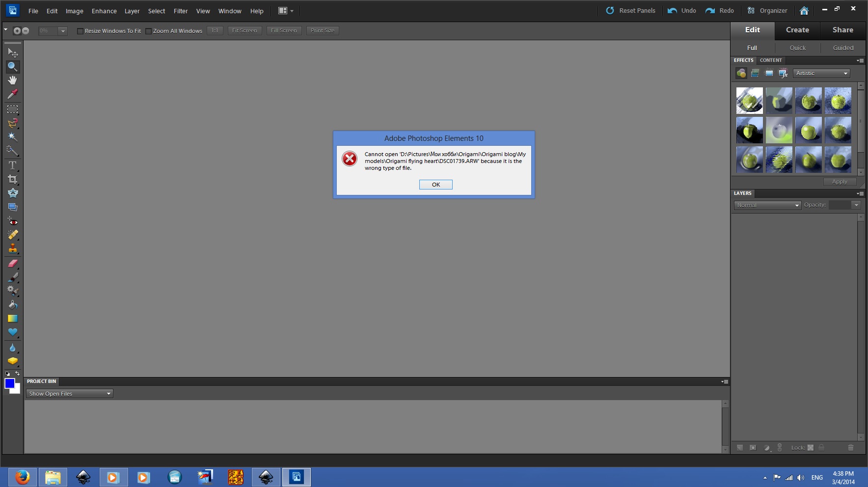The image size is (868, 487).
Task: Show Filters in the Effects panel
Action: 741,73
